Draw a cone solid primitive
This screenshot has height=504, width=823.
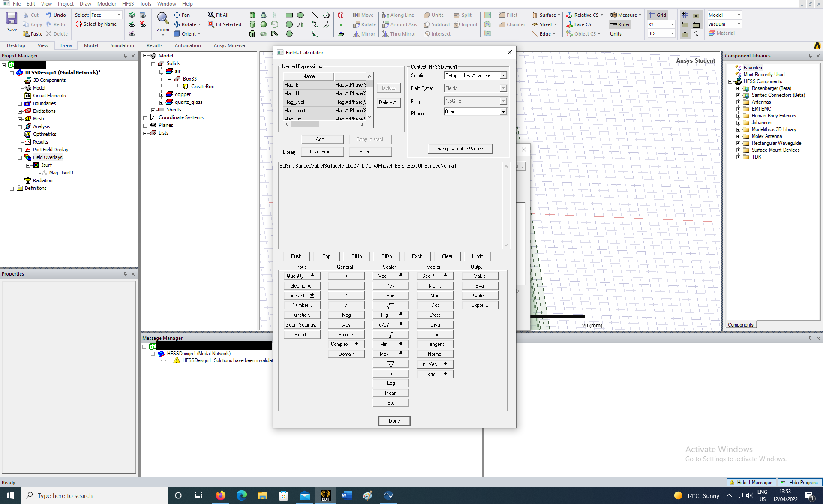(x=264, y=15)
